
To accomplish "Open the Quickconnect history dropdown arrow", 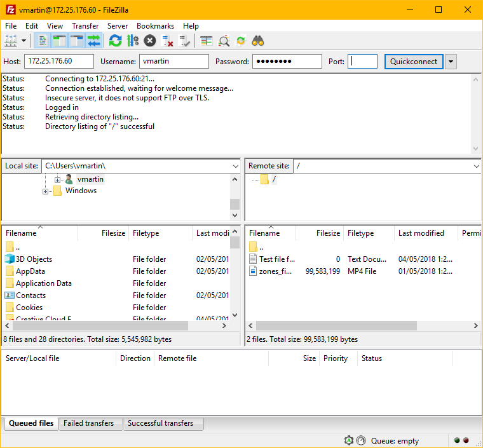I will pyautogui.click(x=451, y=62).
